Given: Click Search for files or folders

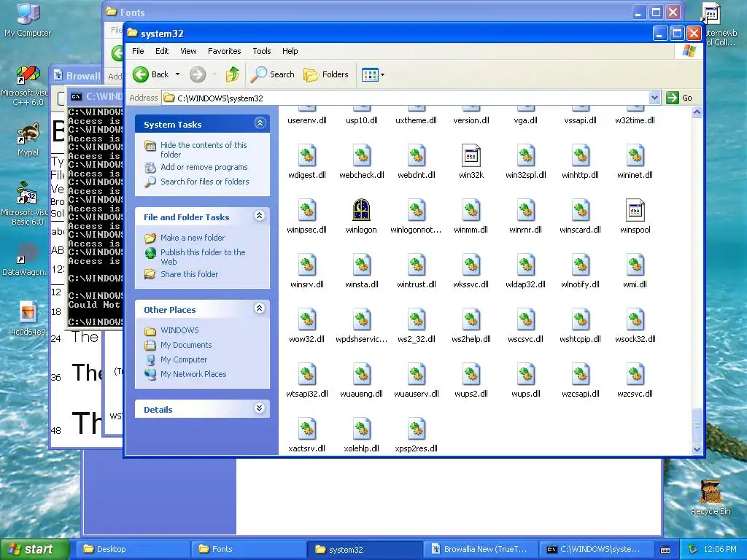Looking at the screenshot, I should click(205, 182).
